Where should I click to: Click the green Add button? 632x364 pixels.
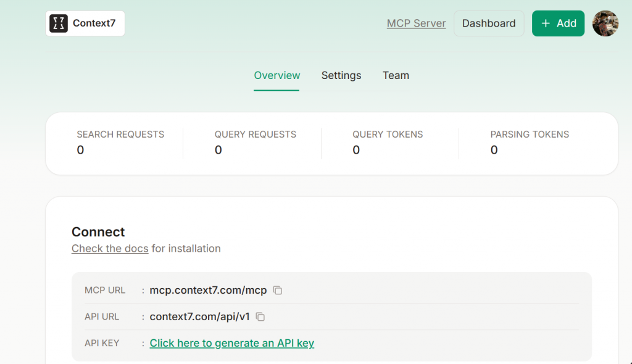(558, 23)
